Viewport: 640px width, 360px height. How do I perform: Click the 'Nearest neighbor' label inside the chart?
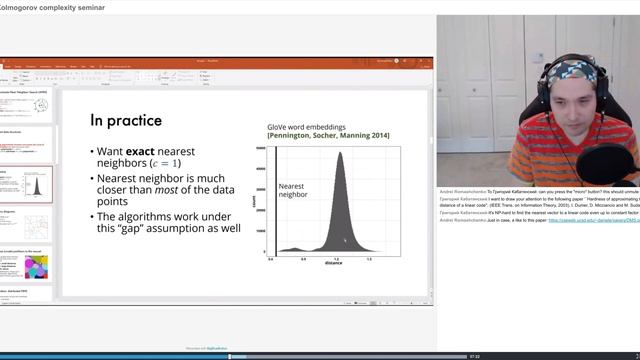click(293, 190)
